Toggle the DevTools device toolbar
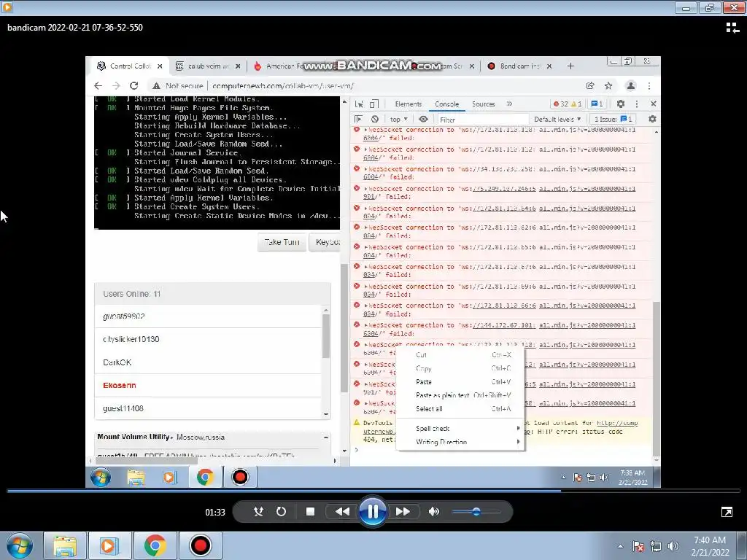This screenshot has width=747, height=560. [x=374, y=104]
